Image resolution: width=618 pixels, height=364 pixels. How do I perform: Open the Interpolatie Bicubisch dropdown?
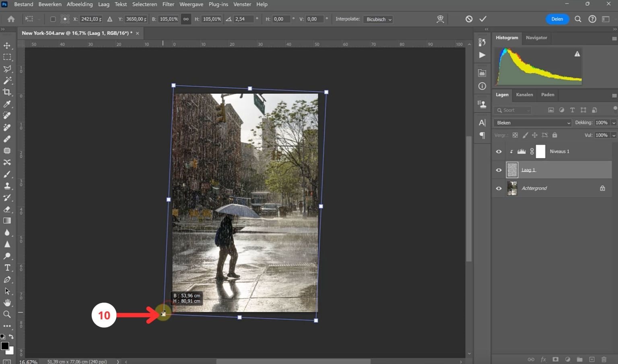(x=377, y=19)
